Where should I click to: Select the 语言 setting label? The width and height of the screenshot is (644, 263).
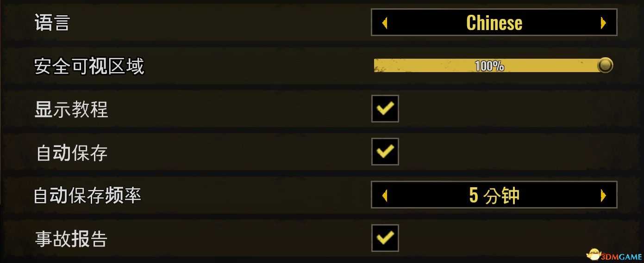tap(52, 23)
